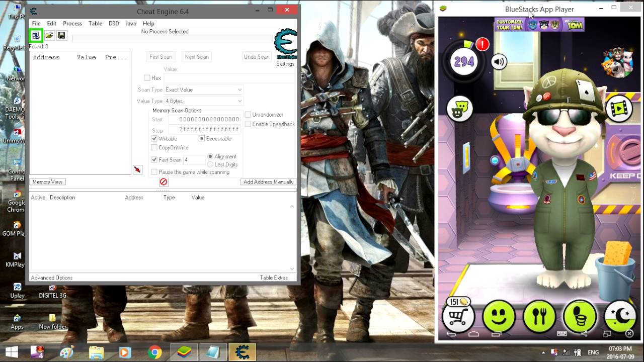The height and width of the screenshot is (362, 644).
Task: Click the Fast Scan alignment value field
Action: [x=194, y=160]
